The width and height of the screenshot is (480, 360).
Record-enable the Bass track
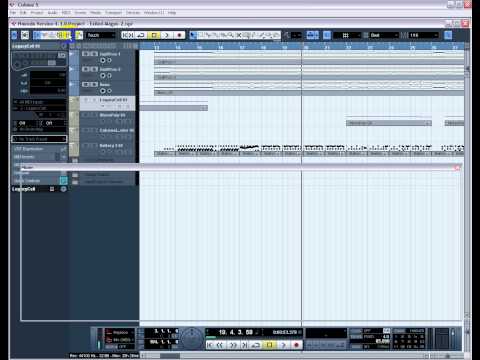tap(103, 91)
